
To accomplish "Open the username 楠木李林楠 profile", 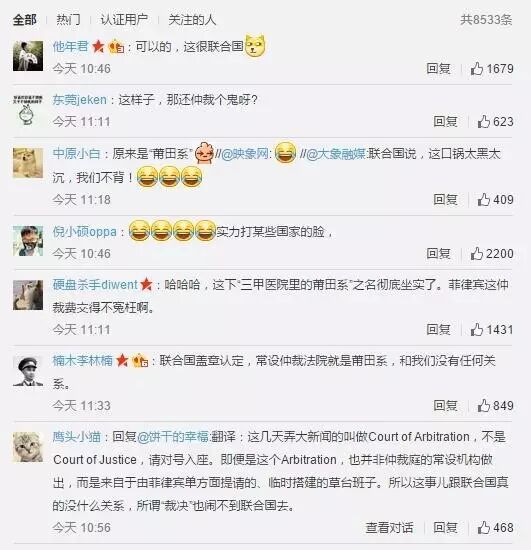I will [82, 361].
